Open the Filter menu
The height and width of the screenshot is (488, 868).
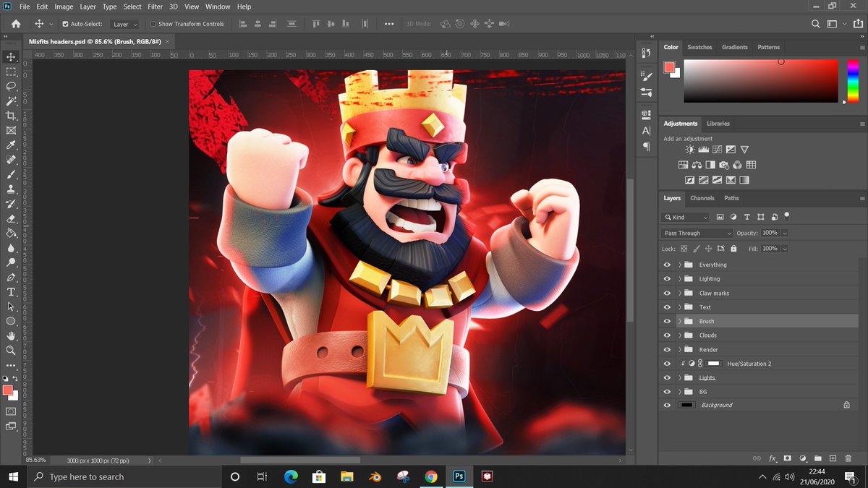tap(155, 7)
